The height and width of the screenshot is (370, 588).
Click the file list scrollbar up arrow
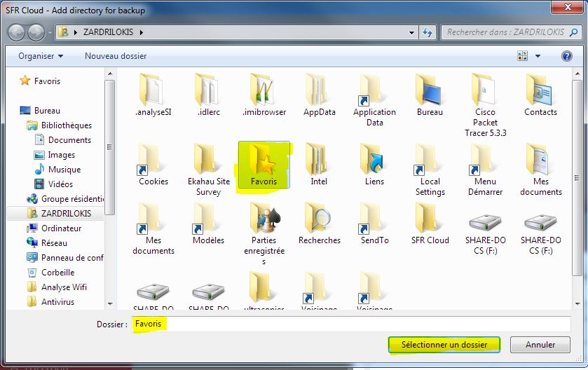coord(577,74)
